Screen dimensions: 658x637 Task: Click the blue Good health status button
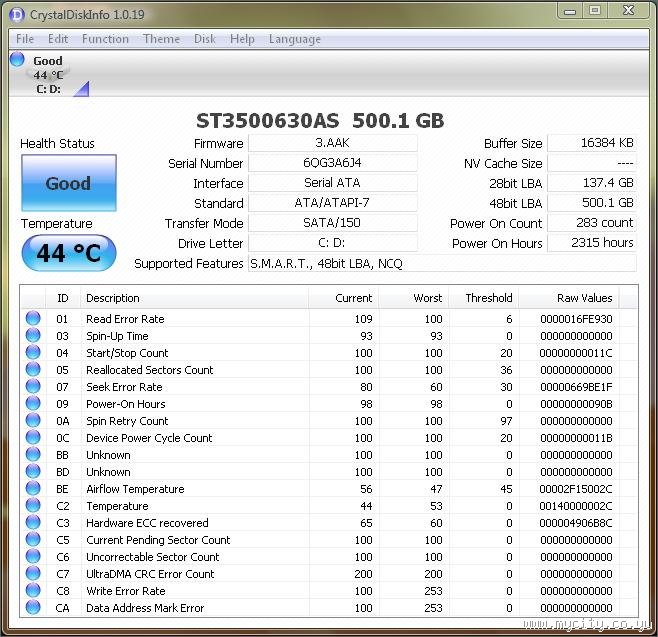point(68,183)
